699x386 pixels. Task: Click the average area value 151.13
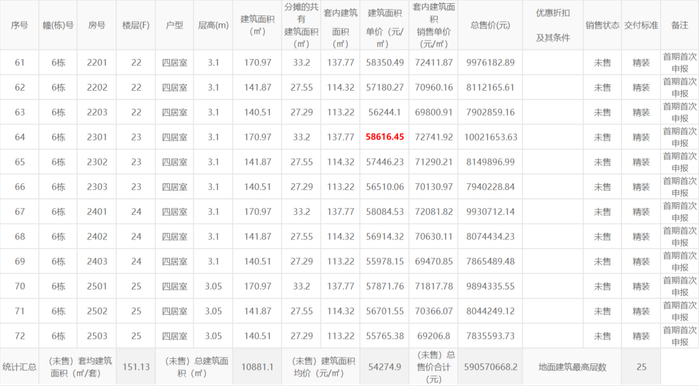(136, 367)
